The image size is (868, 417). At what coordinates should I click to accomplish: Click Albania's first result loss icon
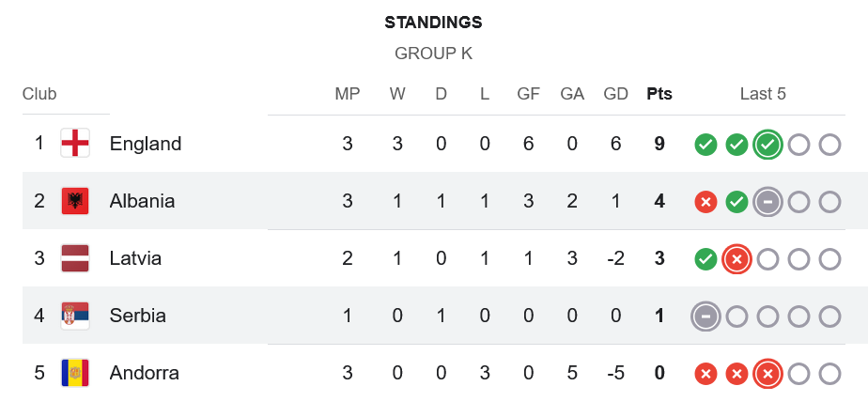click(705, 202)
